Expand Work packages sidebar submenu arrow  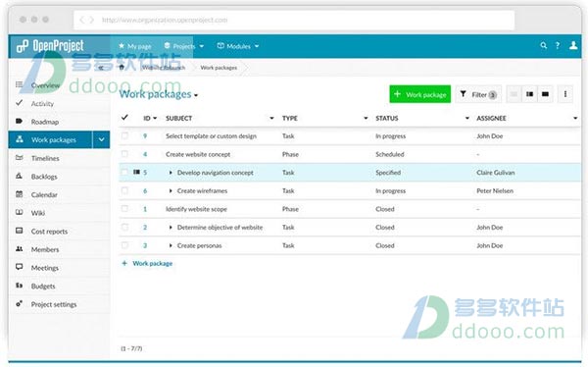tap(101, 139)
